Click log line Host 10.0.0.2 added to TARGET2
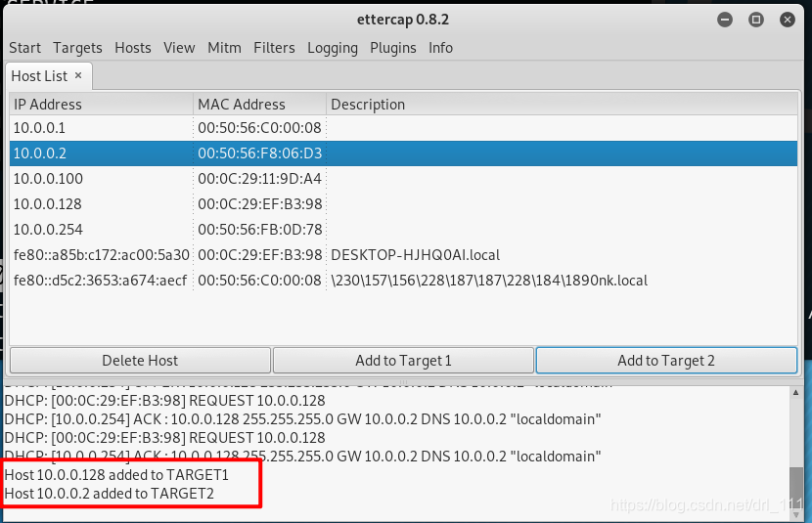Image resolution: width=812 pixels, height=523 pixels. tap(110, 493)
